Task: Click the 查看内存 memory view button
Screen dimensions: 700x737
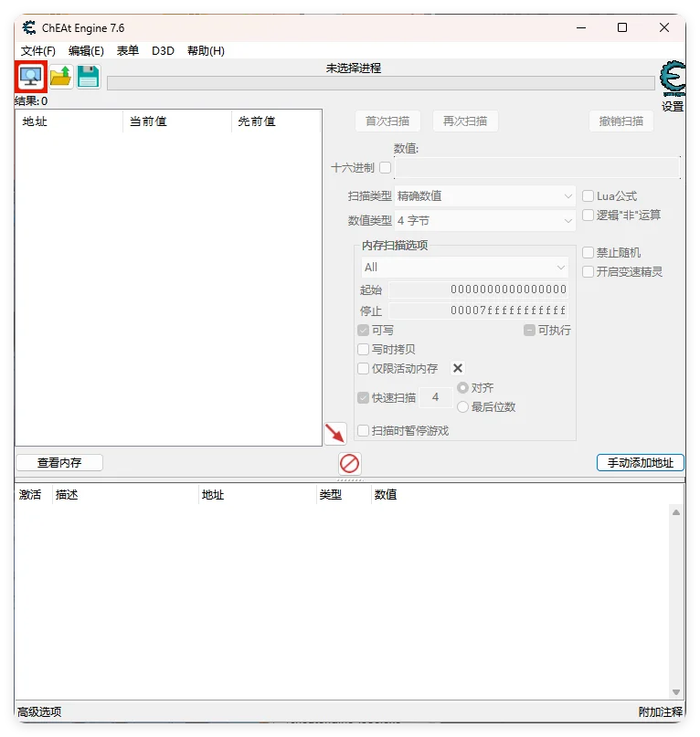Action: (59, 462)
